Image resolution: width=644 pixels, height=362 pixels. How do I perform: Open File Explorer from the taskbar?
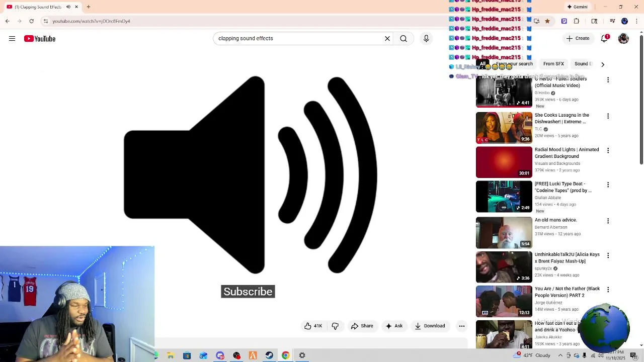[171, 355]
